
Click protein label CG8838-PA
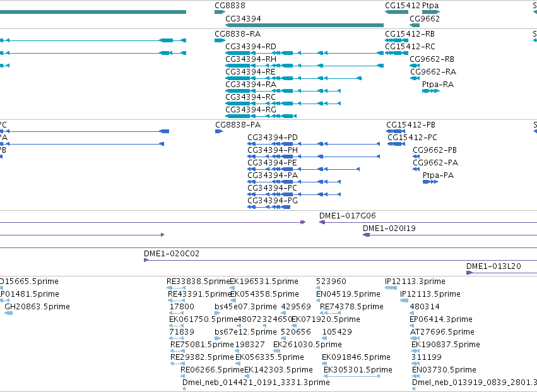click(238, 125)
